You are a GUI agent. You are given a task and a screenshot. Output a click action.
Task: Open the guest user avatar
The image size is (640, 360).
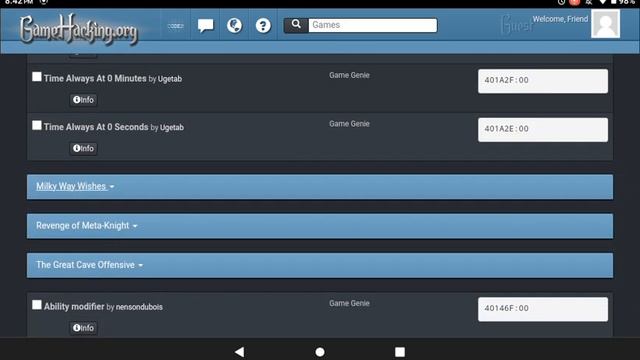click(x=605, y=24)
